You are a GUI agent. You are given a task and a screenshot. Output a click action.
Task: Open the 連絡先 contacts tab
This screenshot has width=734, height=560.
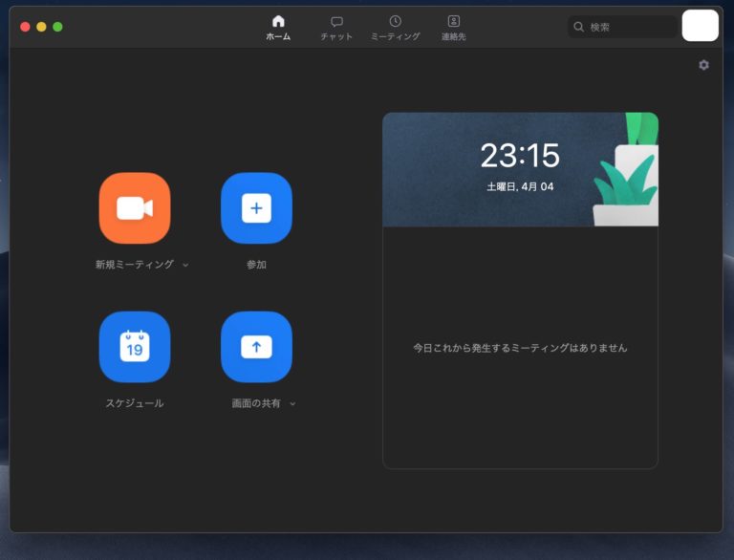454,28
